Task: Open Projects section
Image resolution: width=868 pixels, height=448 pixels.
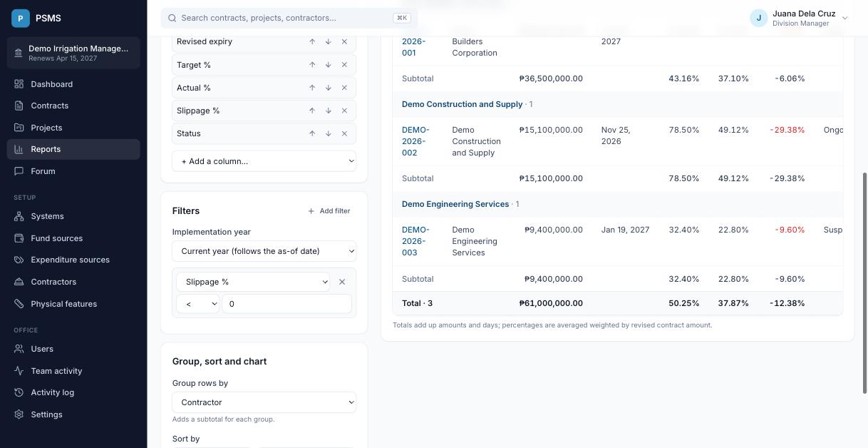Action: pos(73,128)
